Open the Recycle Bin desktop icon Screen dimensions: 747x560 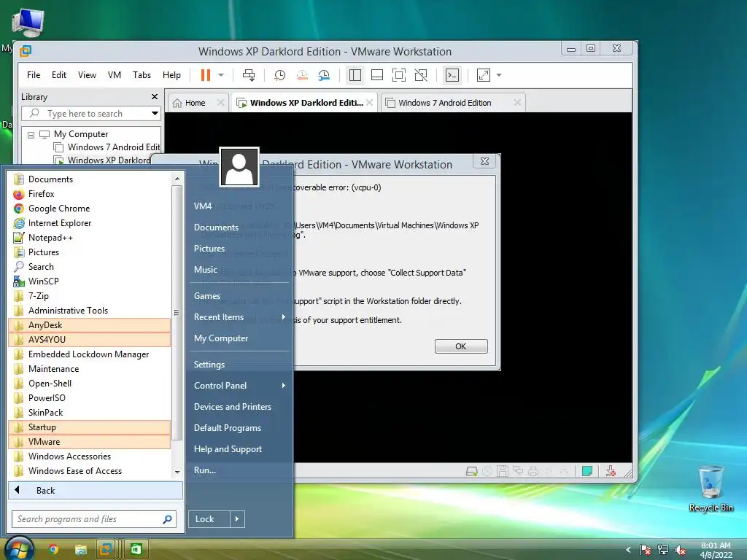tap(711, 489)
